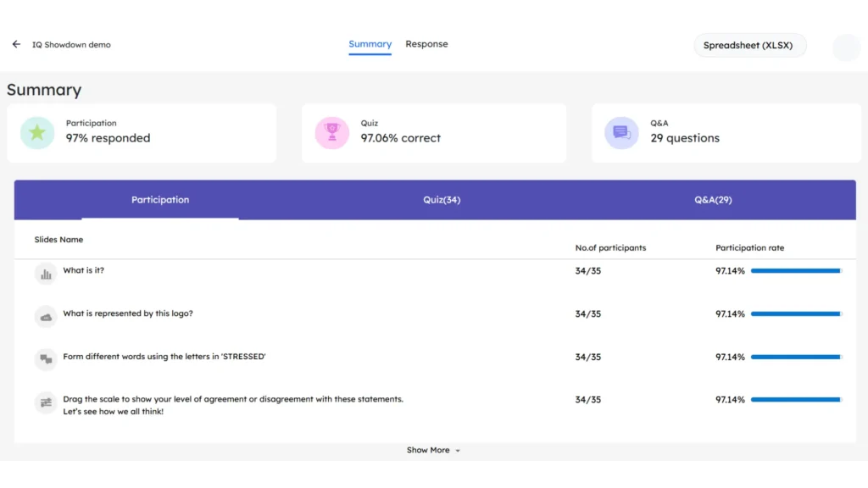The image size is (868, 488).
Task: Click the word cloud icon for STRESSED slide
Action: (x=46, y=359)
